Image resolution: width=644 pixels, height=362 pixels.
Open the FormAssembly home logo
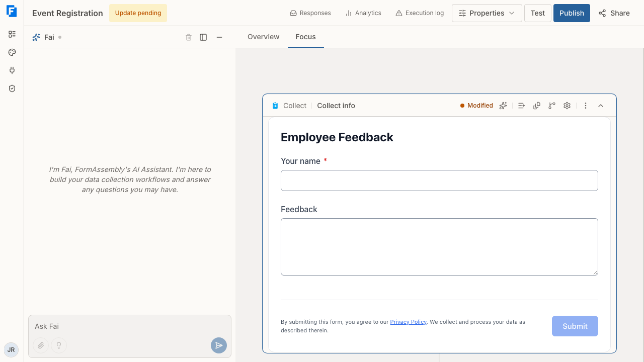click(12, 12)
